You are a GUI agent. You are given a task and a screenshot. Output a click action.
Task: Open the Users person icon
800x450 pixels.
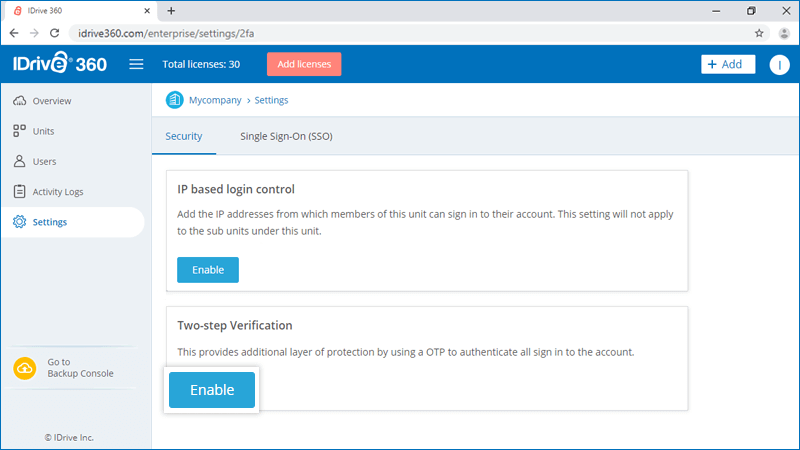(19, 161)
